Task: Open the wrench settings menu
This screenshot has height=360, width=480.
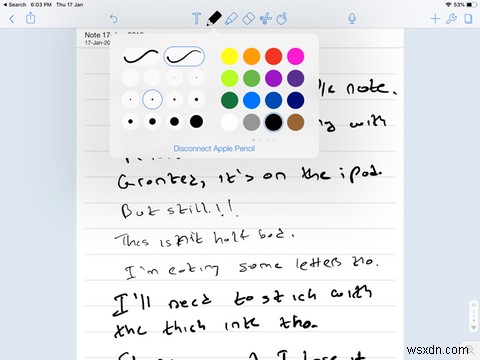Action: (x=451, y=19)
